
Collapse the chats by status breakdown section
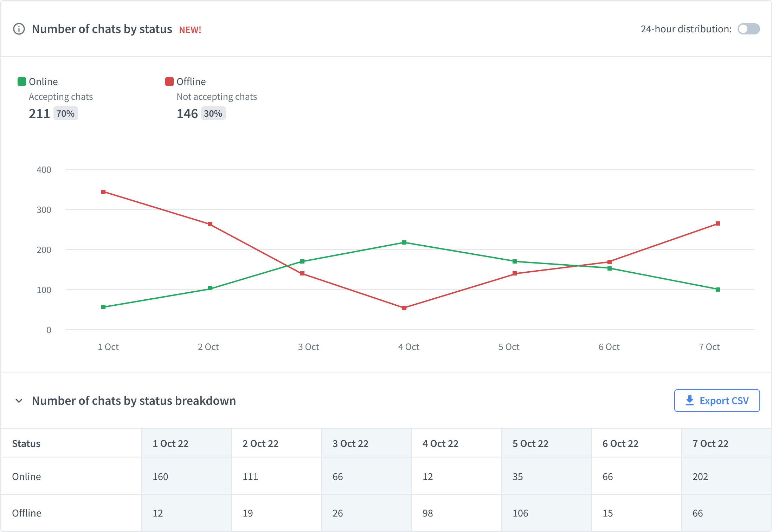[x=19, y=401]
